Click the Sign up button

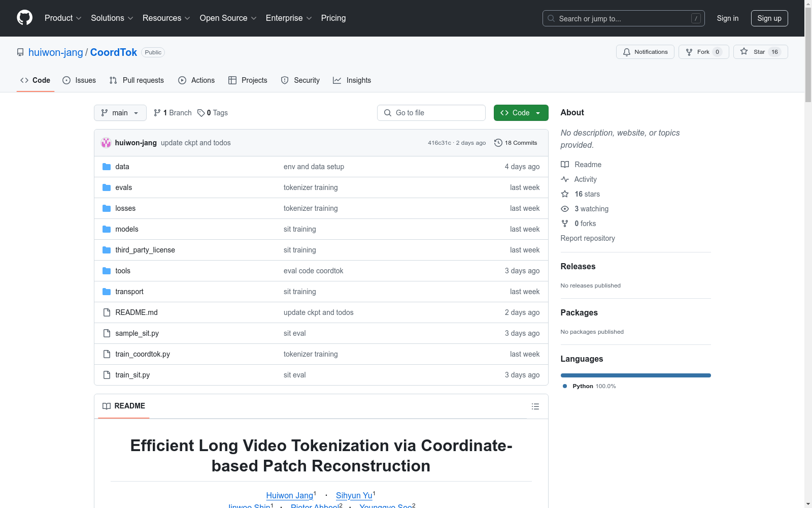tap(769, 18)
